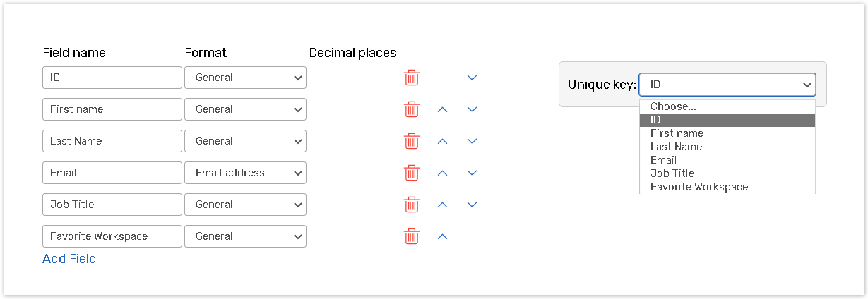Select Email in Unique key list
The width and height of the screenshot is (868, 299).
coord(663,160)
